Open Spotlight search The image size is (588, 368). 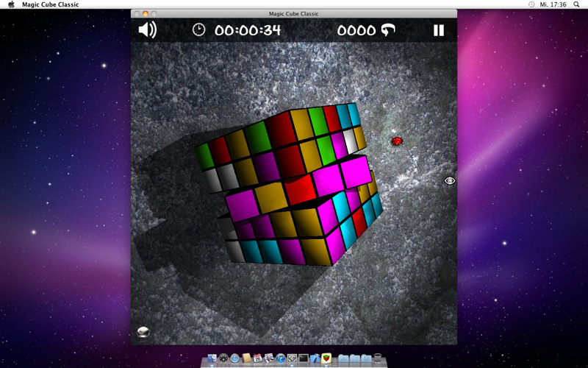click(x=576, y=4)
